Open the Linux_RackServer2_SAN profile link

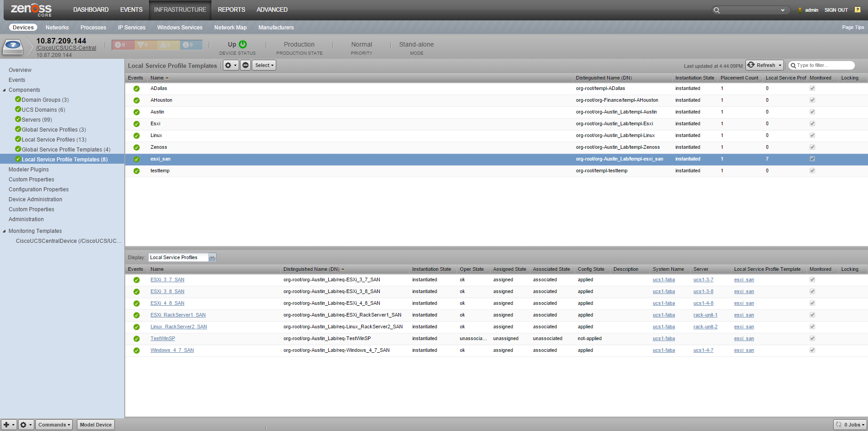pyautogui.click(x=179, y=327)
